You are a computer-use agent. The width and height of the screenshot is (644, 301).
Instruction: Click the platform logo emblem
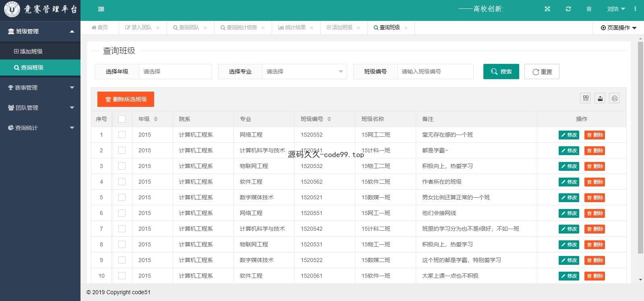(12, 10)
